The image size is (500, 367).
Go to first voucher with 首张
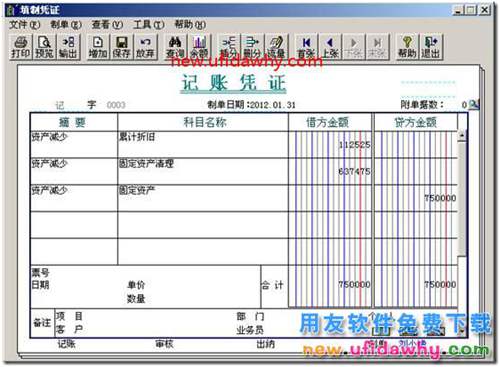pyautogui.click(x=306, y=47)
